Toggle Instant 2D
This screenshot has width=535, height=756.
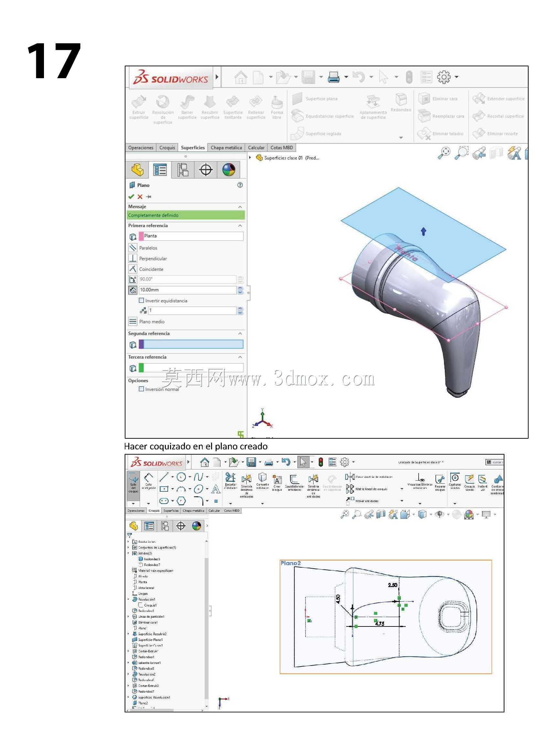482,483
